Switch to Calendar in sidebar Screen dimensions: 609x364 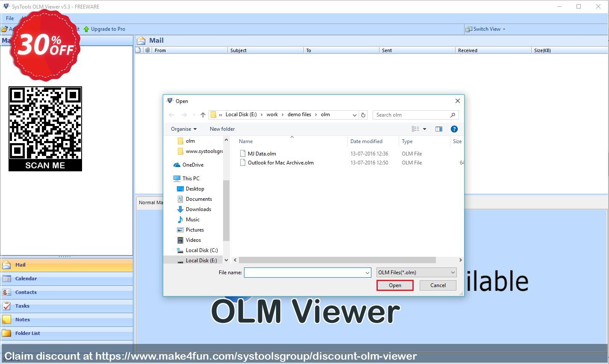pos(67,279)
